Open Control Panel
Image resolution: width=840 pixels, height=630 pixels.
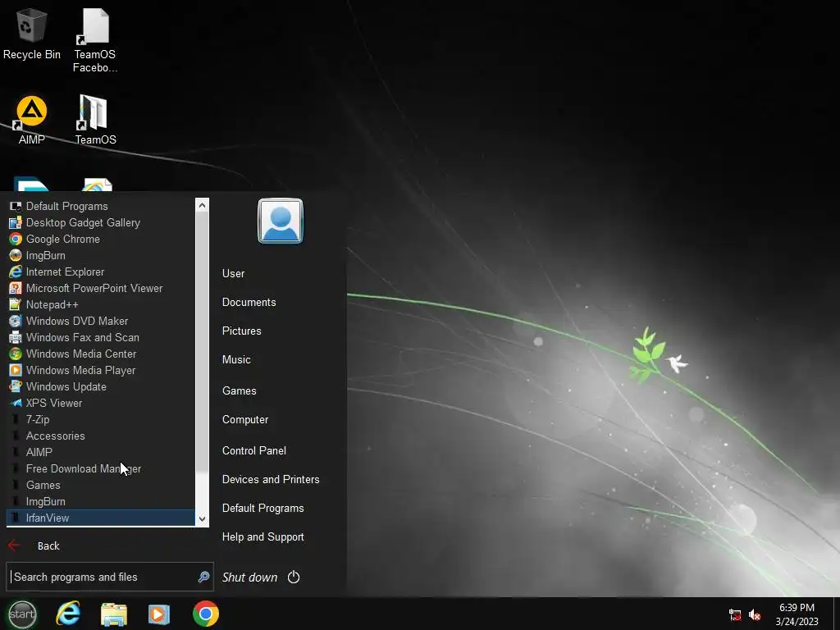pos(254,451)
